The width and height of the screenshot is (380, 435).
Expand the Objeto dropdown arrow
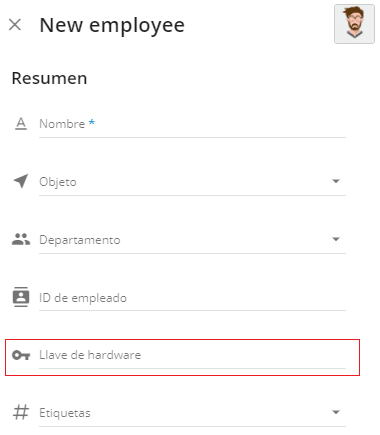click(x=336, y=181)
